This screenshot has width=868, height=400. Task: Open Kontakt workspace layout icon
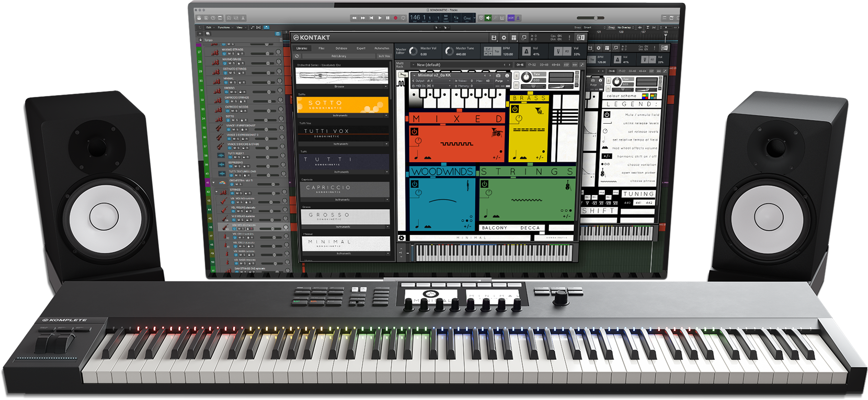514,38
